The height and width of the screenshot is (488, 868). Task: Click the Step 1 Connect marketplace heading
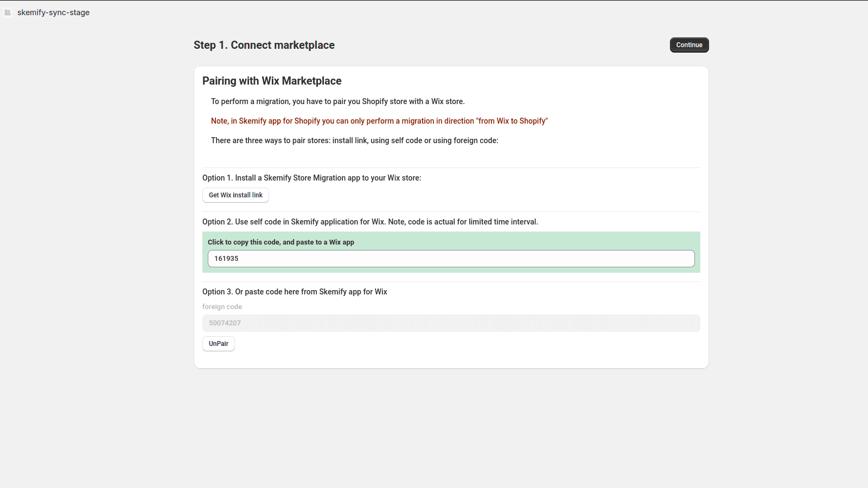click(264, 45)
